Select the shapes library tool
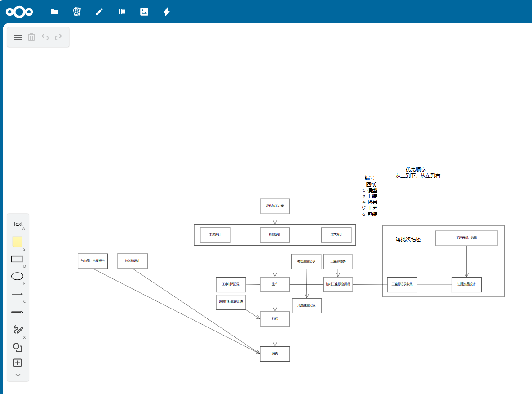This screenshot has height=394, width=532. click(18, 347)
